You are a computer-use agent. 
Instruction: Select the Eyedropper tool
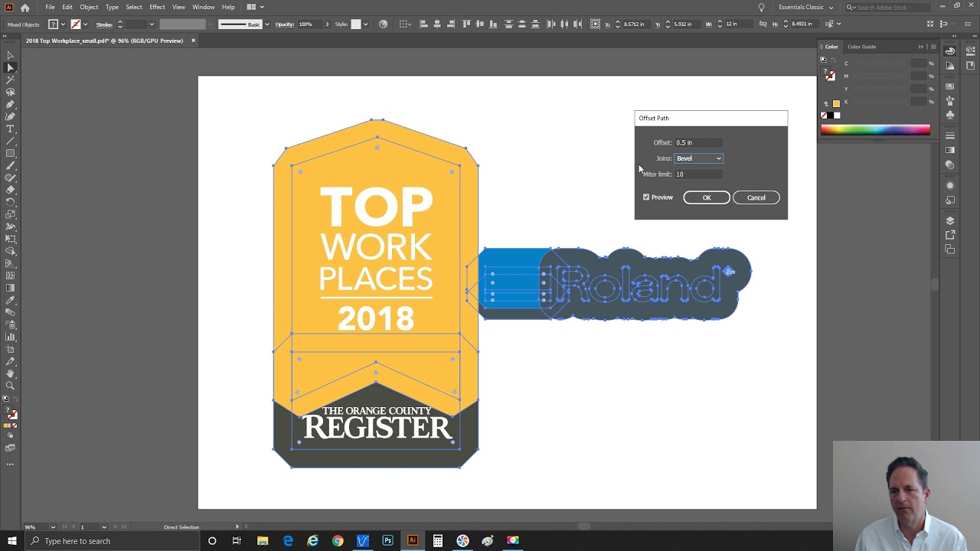point(10,300)
